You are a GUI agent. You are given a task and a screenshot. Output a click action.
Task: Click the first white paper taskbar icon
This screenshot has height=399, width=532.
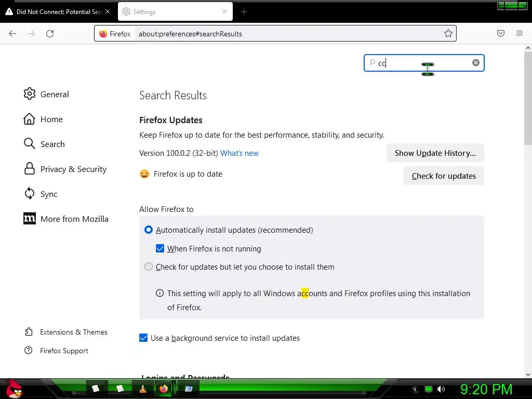pos(96,389)
